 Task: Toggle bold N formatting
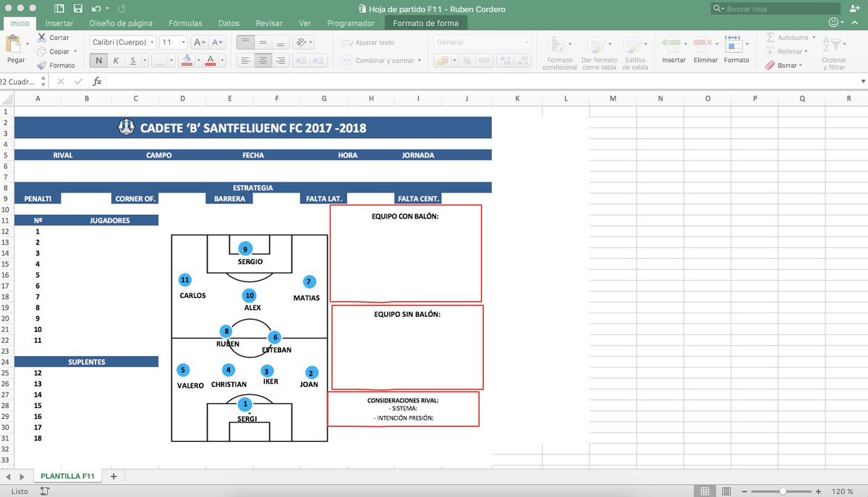click(98, 60)
